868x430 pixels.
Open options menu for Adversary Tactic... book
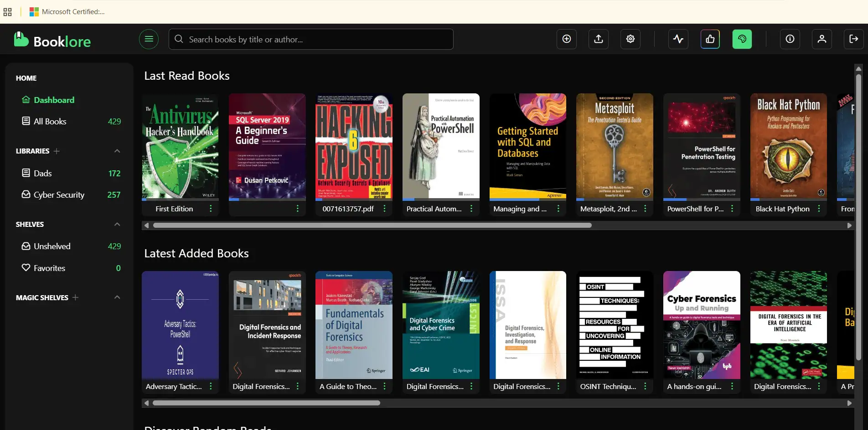[x=211, y=386]
